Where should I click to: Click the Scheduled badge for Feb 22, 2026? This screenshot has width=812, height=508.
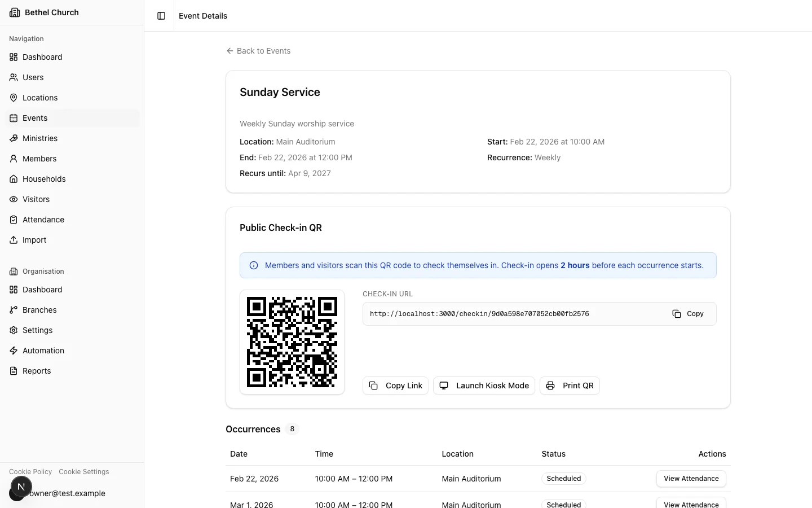[x=564, y=479]
